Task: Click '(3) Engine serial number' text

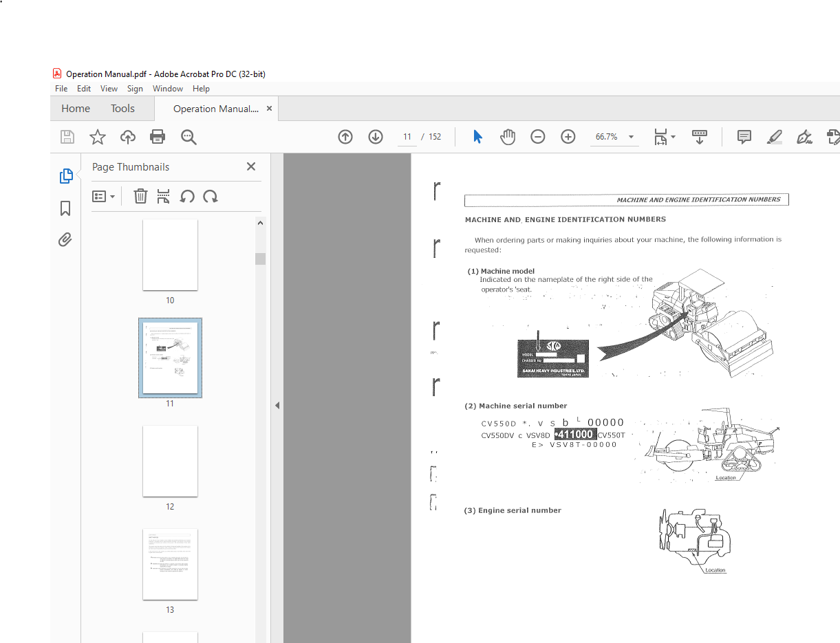Action: [513, 510]
